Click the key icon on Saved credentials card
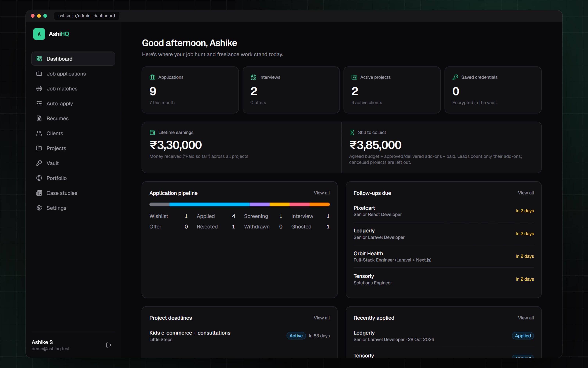Screen dimensions: 588x368 click(x=455, y=77)
